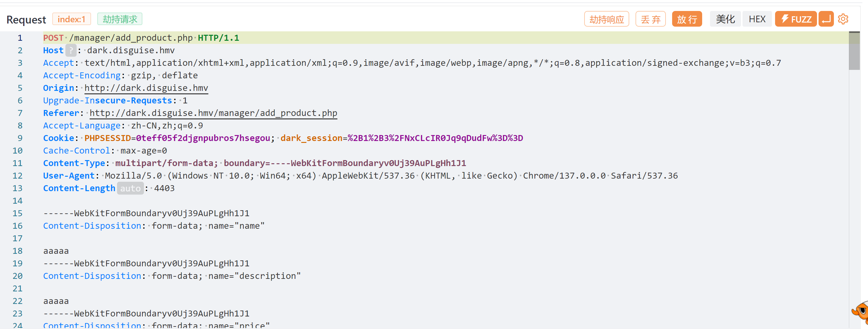The height and width of the screenshot is (329, 868).
Task: Click the index:1 tag
Action: tap(71, 19)
